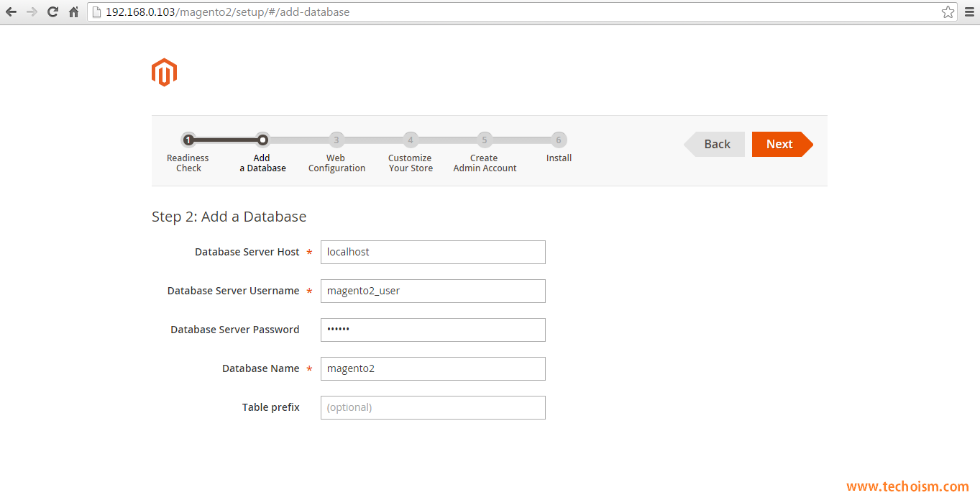The width and height of the screenshot is (980, 503).
Task: Select step 4 Customize Your Store marker
Action: tap(411, 140)
